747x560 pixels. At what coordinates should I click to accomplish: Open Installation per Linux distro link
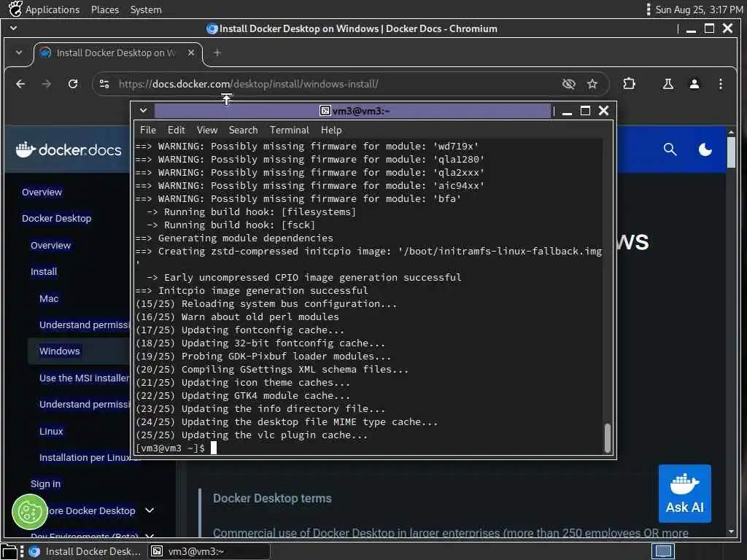point(85,457)
